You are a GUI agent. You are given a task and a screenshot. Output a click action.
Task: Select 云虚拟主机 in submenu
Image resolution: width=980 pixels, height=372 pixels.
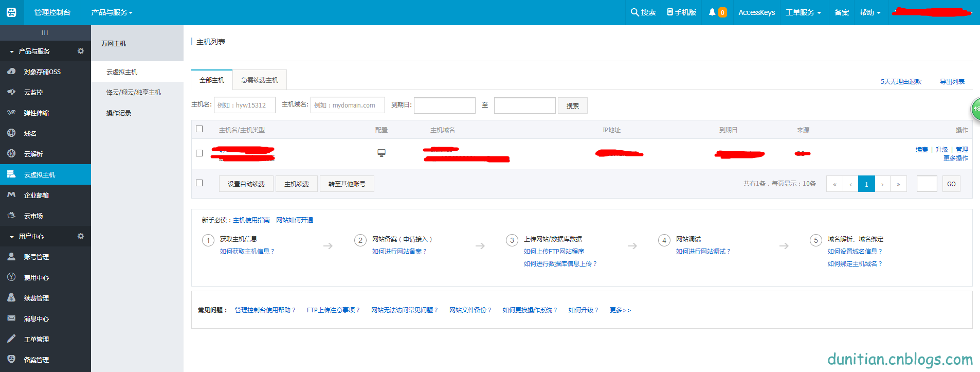(x=137, y=72)
